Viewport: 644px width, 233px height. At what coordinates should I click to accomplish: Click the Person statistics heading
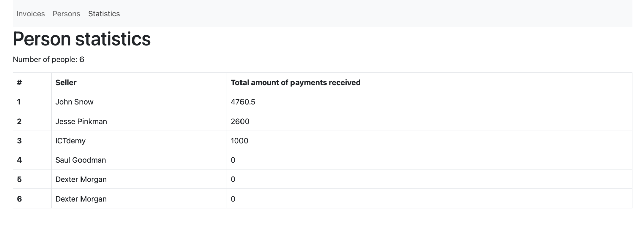(x=82, y=39)
